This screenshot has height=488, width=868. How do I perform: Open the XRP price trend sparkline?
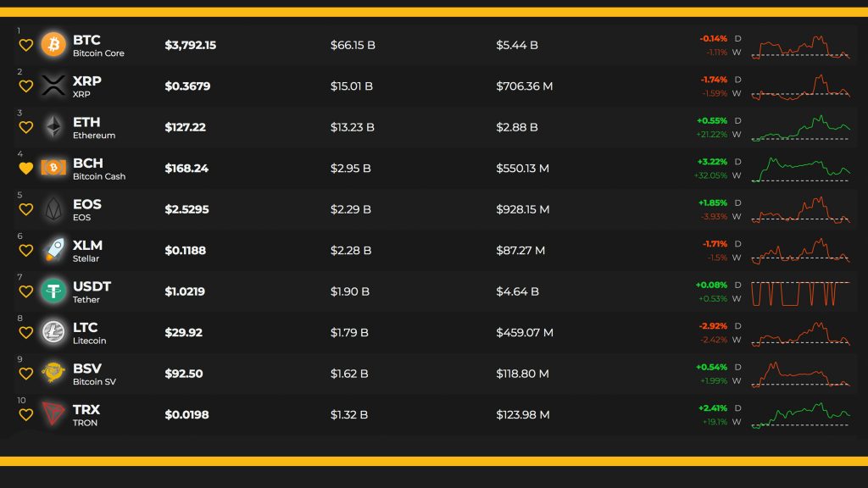[x=800, y=86]
